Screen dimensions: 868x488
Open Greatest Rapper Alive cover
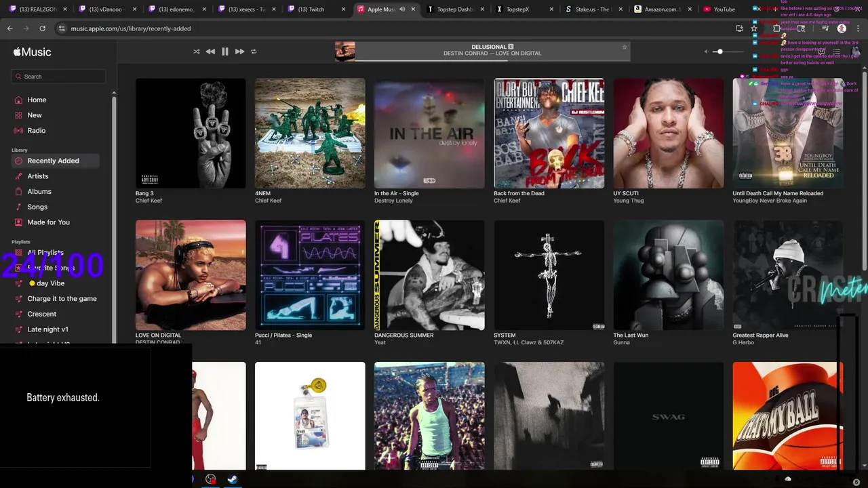[787, 275]
